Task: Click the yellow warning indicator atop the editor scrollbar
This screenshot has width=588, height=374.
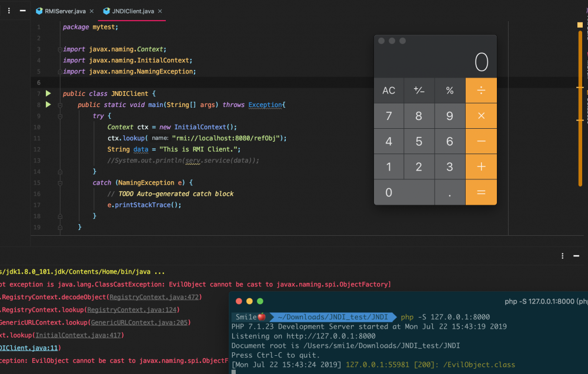Action: [580, 25]
